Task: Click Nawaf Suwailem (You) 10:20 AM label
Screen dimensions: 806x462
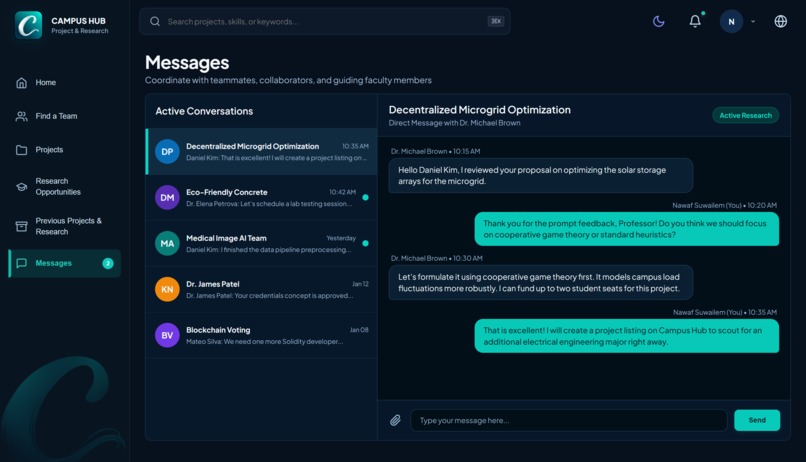Action: (x=725, y=206)
